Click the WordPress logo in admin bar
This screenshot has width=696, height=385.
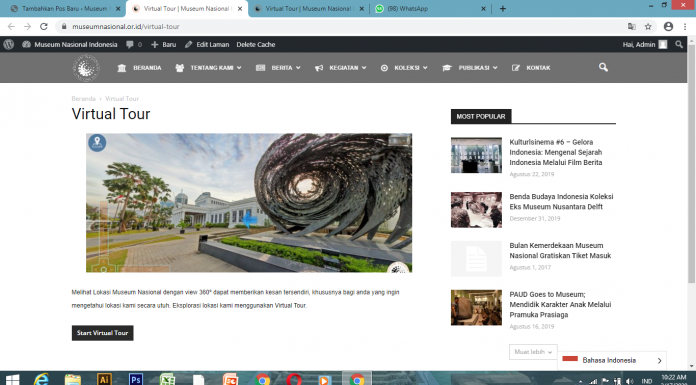tap(8, 44)
